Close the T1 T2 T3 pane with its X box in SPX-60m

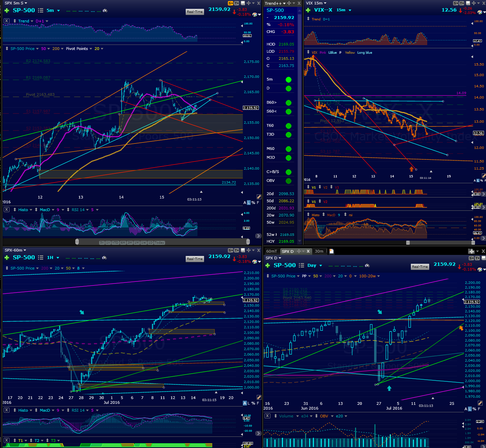pos(6,441)
